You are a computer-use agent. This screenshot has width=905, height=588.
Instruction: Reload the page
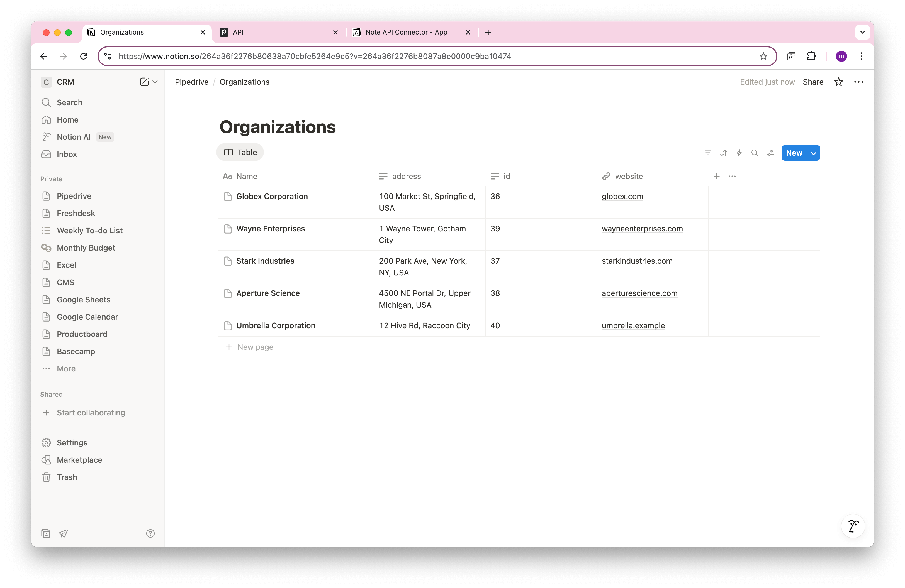[84, 56]
